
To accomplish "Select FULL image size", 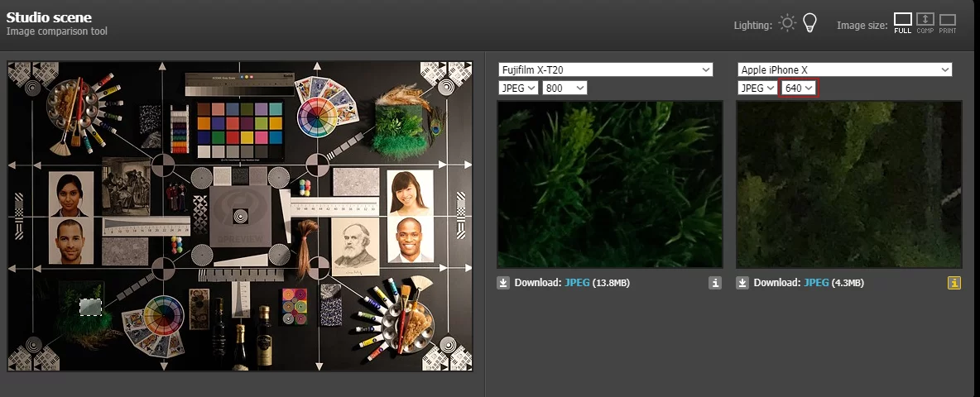I will click(x=902, y=23).
